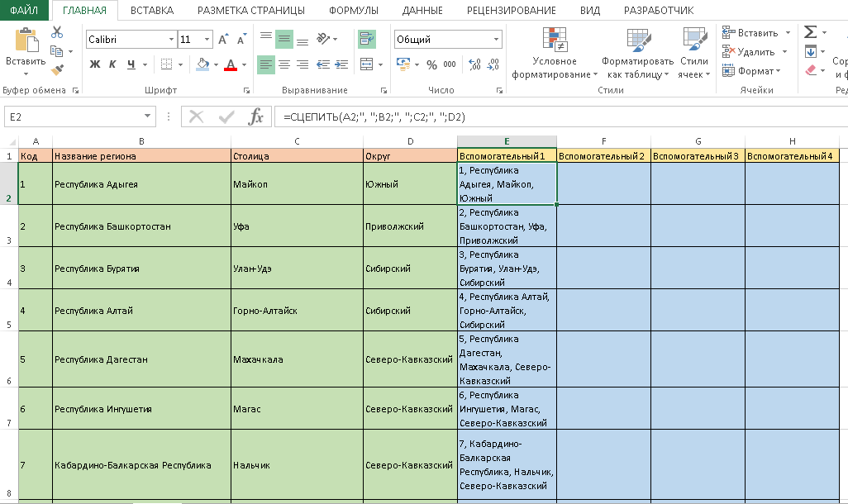Screen dimensions: 848x504
Task: Open Число dialog launcher
Action: (500, 91)
